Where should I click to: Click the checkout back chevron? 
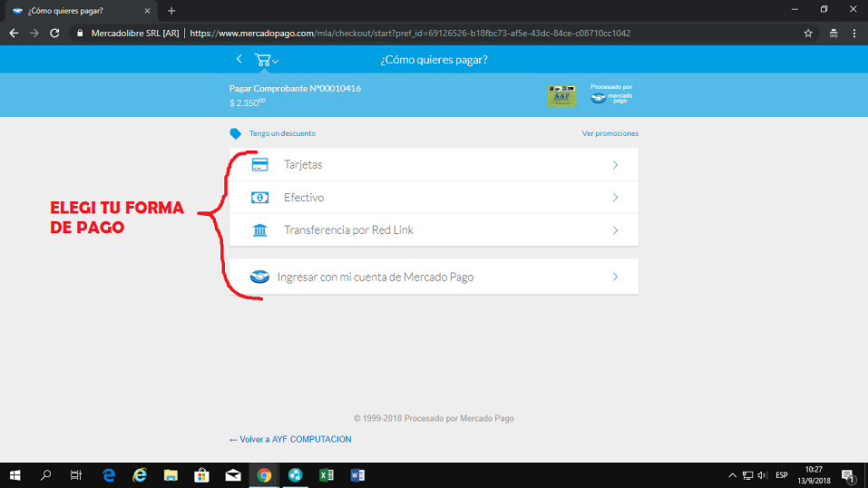(239, 59)
